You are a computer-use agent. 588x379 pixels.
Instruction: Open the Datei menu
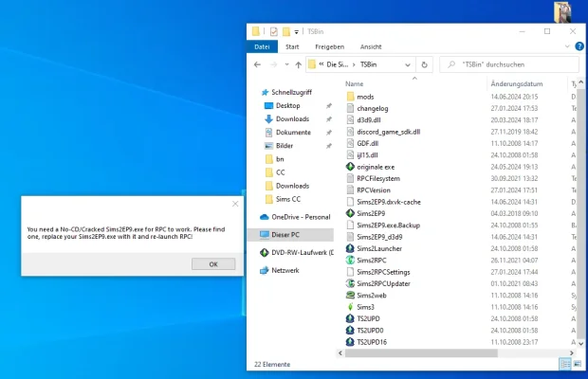coord(262,46)
